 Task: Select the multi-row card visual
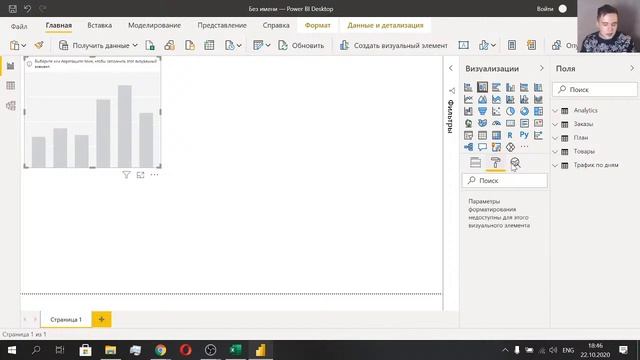pos(524,123)
